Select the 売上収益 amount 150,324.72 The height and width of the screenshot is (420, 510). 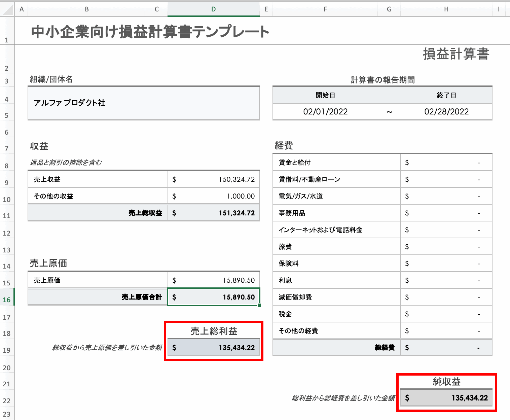click(213, 179)
